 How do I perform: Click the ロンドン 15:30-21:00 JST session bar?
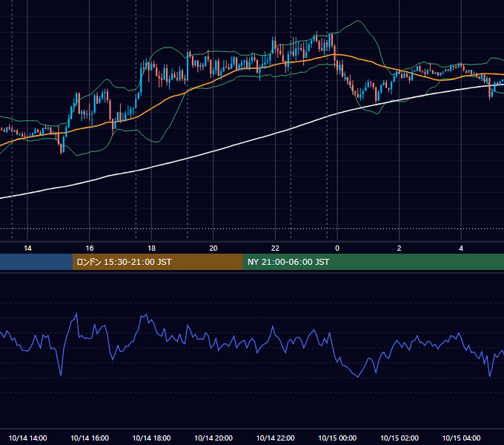point(157,262)
